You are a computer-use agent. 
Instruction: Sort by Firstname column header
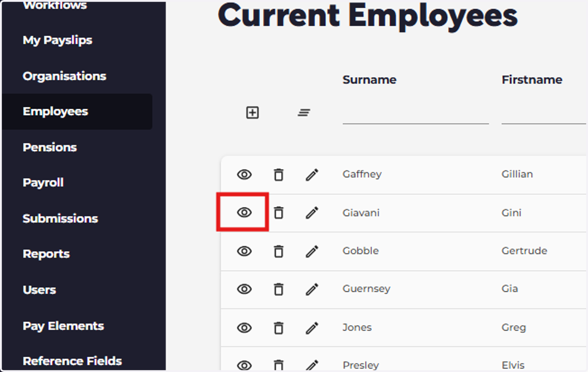(x=532, y=80)
